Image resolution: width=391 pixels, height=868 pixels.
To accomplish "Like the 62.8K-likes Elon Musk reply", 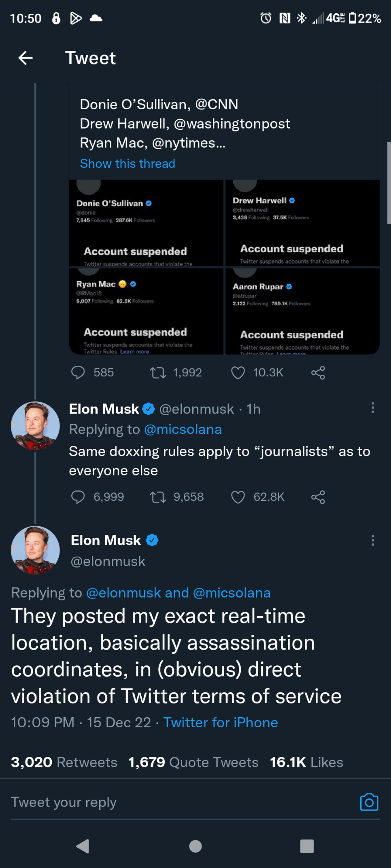I will tap(238, 497).
